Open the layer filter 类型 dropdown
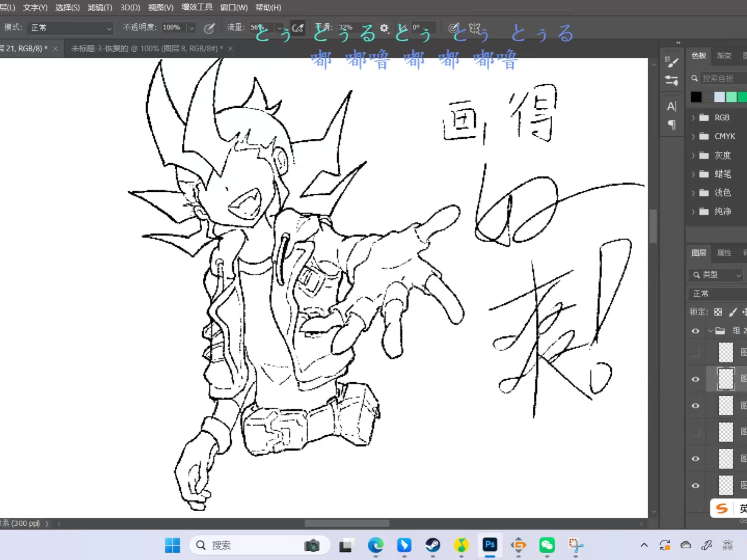The width and height of the screenshot is (747, 560). pos(716,275)
